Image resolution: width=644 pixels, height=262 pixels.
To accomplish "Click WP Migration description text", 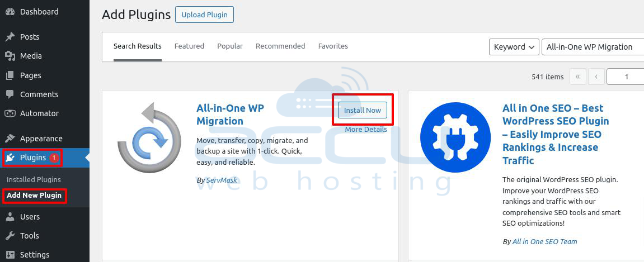I will click(252, 151).
